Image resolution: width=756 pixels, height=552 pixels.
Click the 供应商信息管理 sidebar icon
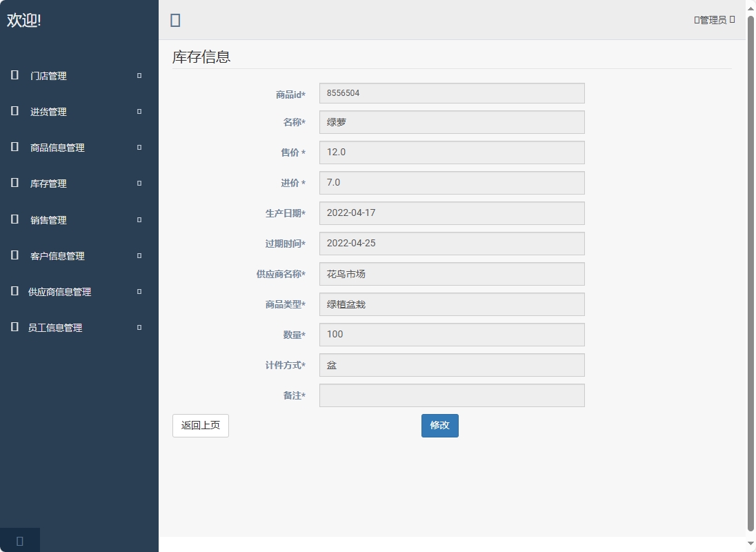click(x=14, y=291)
